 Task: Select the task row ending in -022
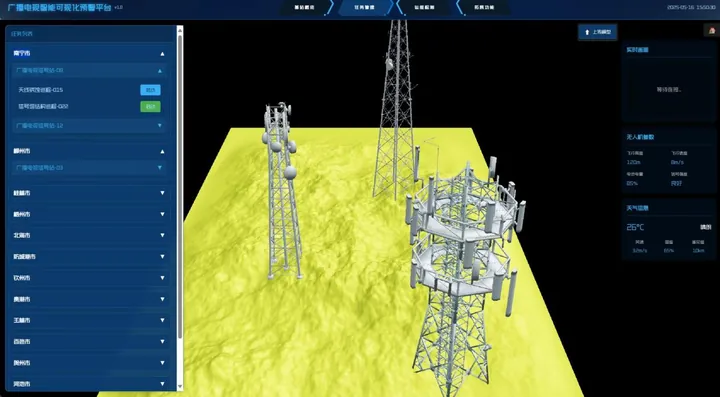[90, 106]
